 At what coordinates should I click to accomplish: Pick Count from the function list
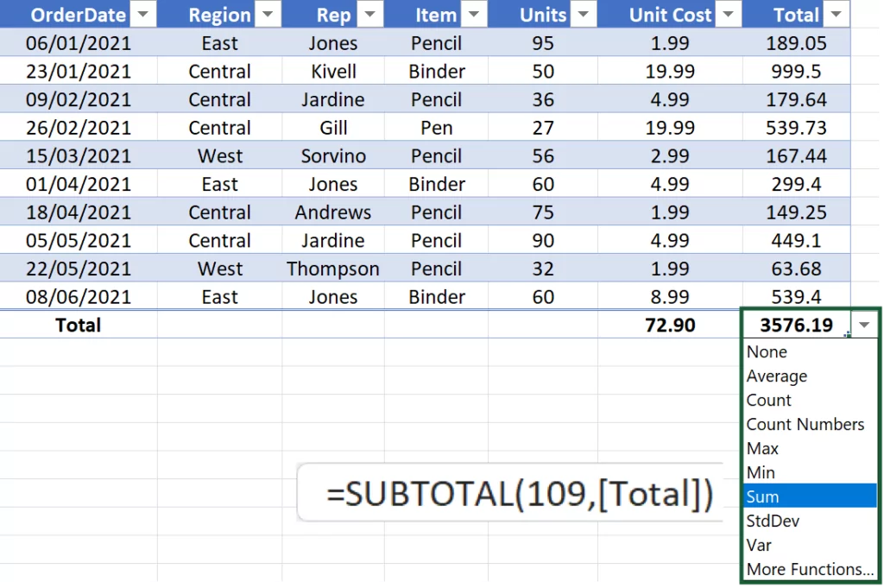click(769, 400)
